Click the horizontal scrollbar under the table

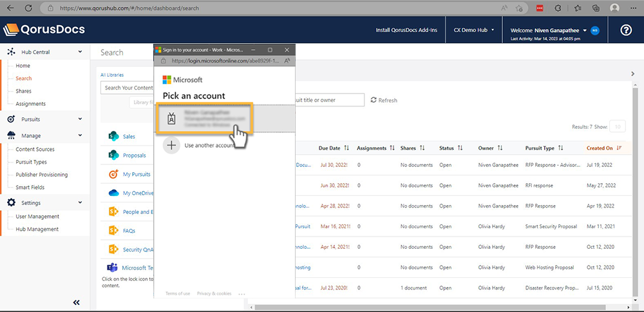point(430,307)
